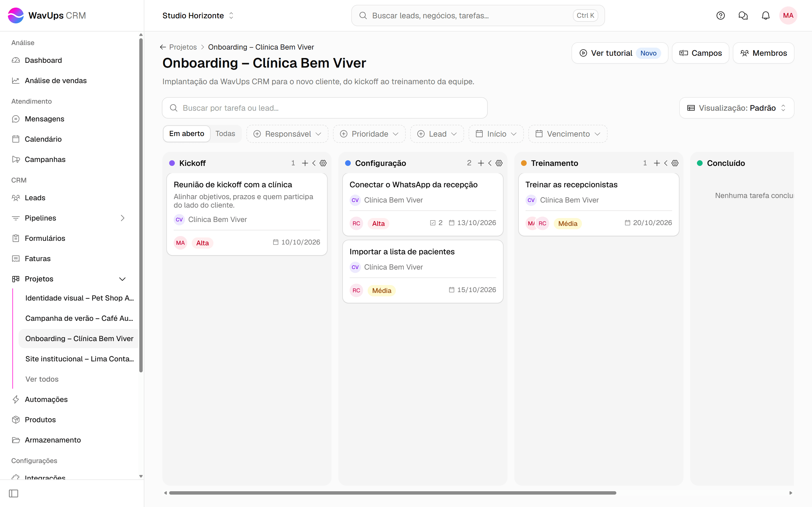
Task: Click the Buscar por tarefa ou lead field
Action: point(325,108)
